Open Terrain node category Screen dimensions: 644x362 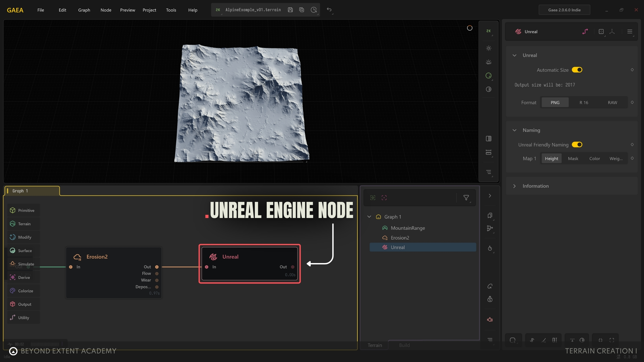click(x=23, y=224)
